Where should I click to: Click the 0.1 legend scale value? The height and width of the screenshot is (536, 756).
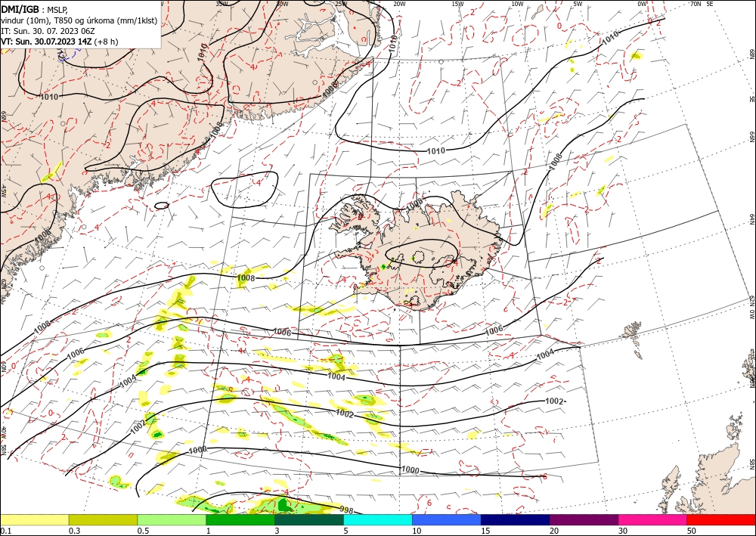click(5, 531)
